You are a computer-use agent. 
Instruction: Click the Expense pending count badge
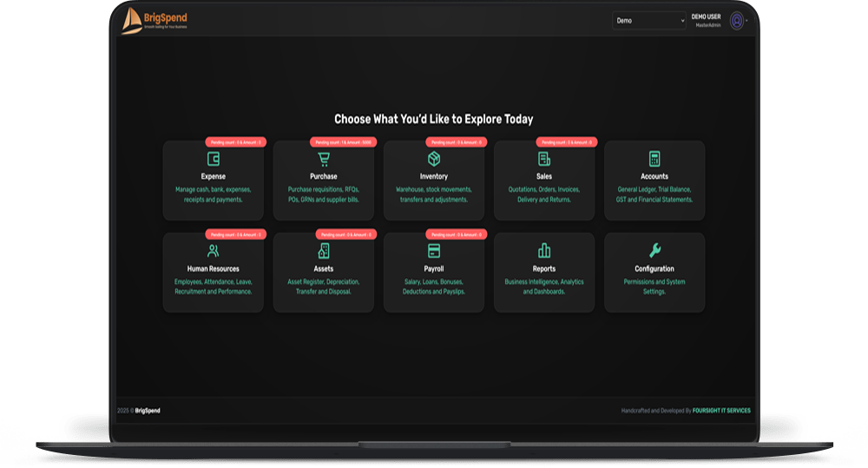click(x=236, y=142)
